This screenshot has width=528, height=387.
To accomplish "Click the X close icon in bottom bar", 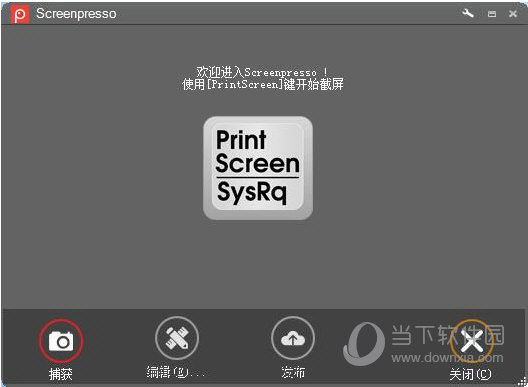I will 472,341.
